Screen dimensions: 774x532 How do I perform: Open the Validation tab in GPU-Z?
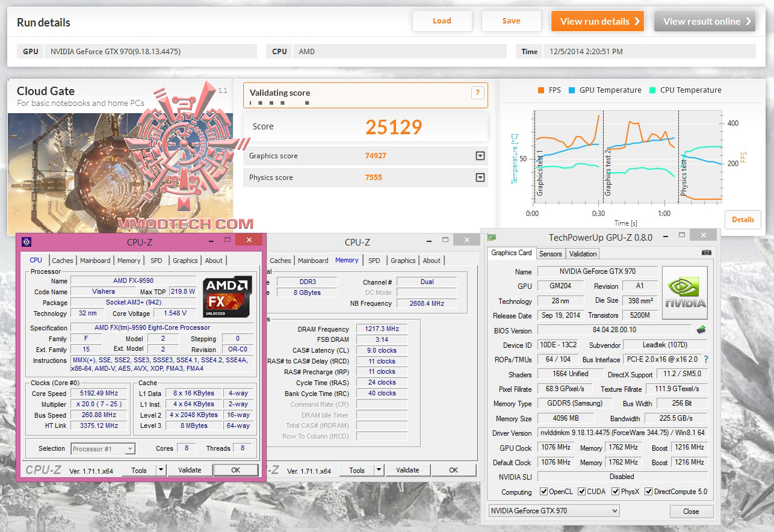583,254
